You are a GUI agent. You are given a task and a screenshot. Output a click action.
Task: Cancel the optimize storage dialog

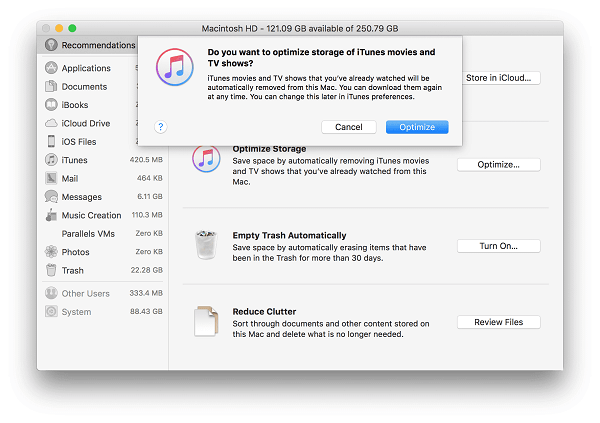pos(349,127)
